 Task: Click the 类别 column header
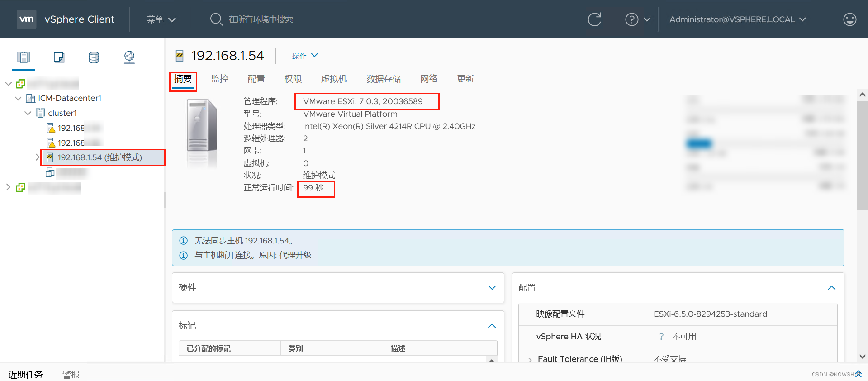click(332, 348)
